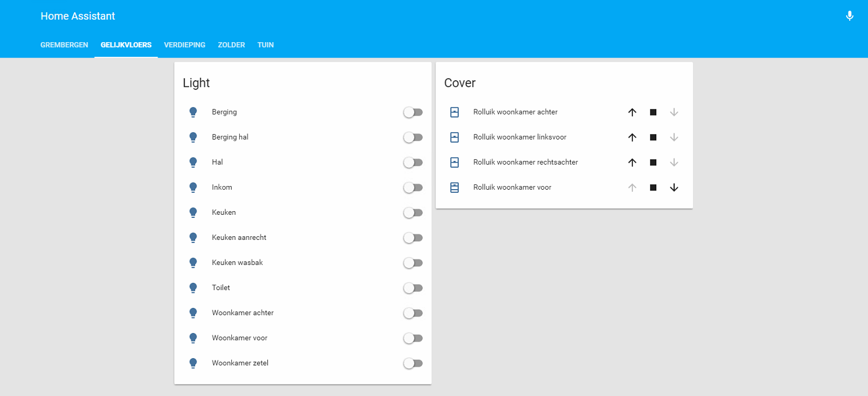This screenshot has height=396, width=868.
Task: Turn on the Toilet light
Action: point(413,288)
